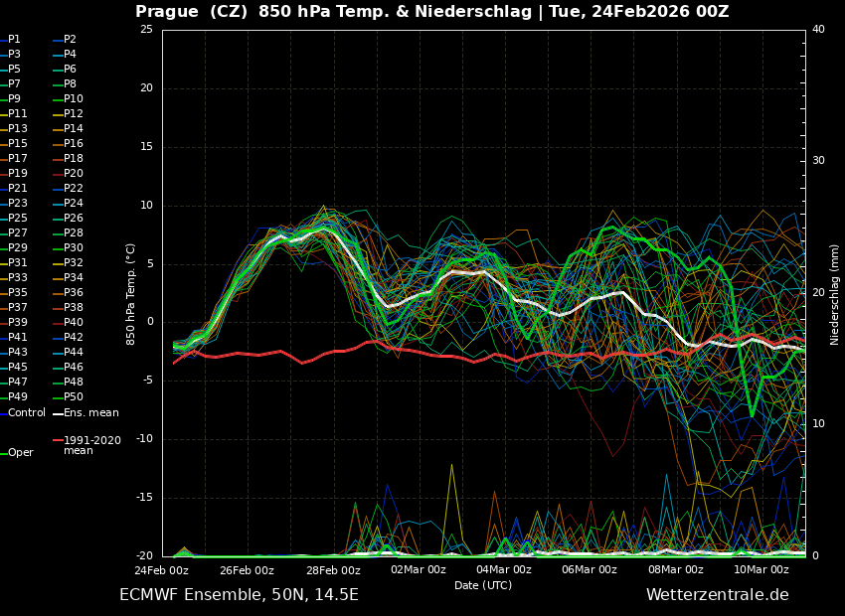The height and width of the screenshot is (616, 845).
Task: Click the Date (UTC) axis label
Action: pyautogui.click(x=483, y=585)
